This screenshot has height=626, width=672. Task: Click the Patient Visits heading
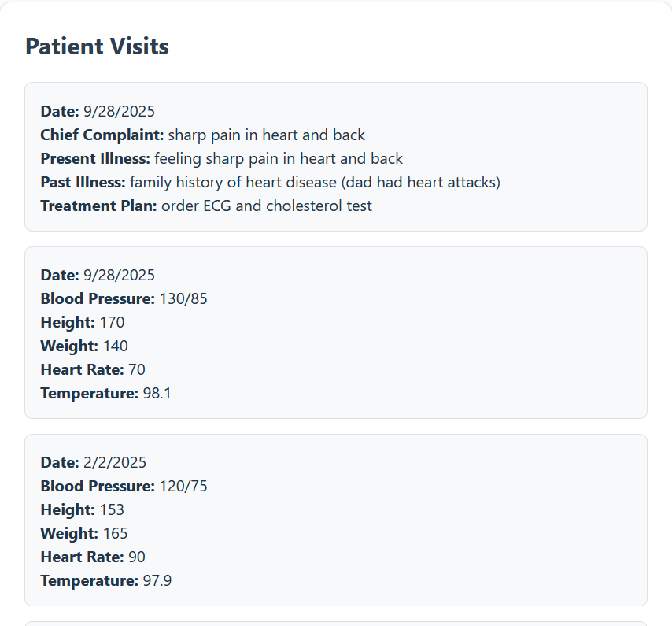click(97, 46)
